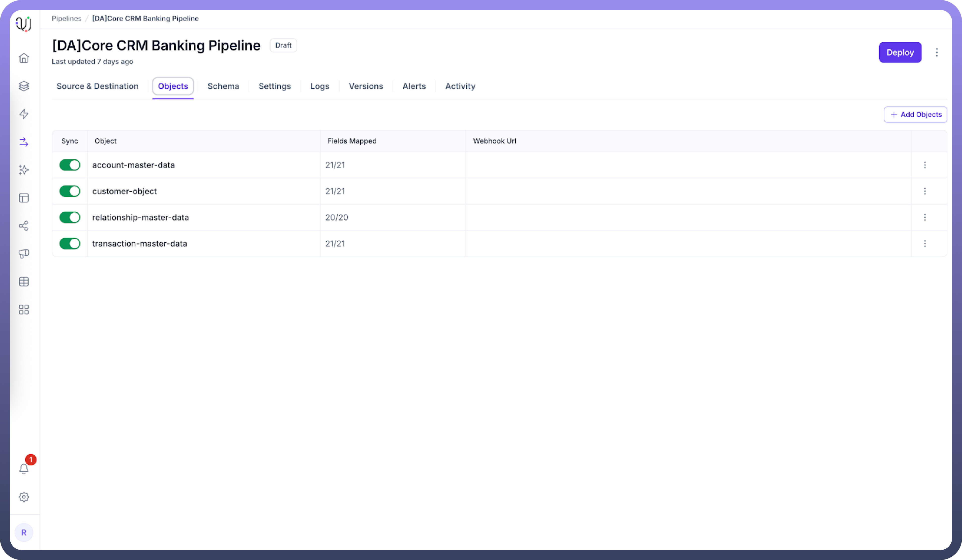Click the Add Objects button
Viewport: 962px width, 560px height.
(x=915, y=114)
